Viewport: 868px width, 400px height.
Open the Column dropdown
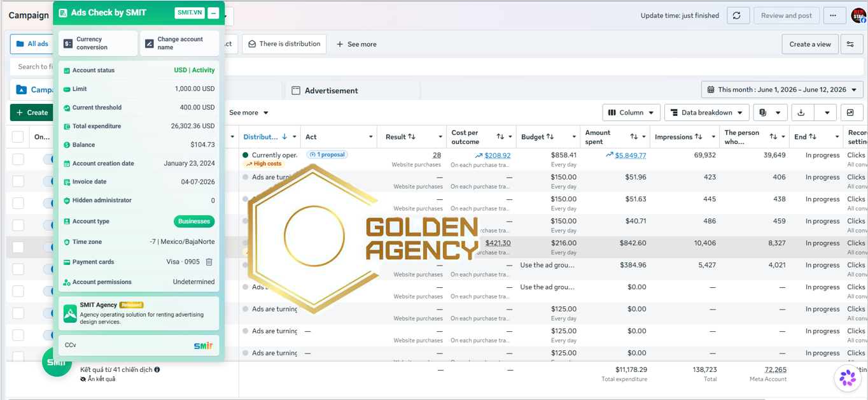pyautogui.click(x=631, y=113)
